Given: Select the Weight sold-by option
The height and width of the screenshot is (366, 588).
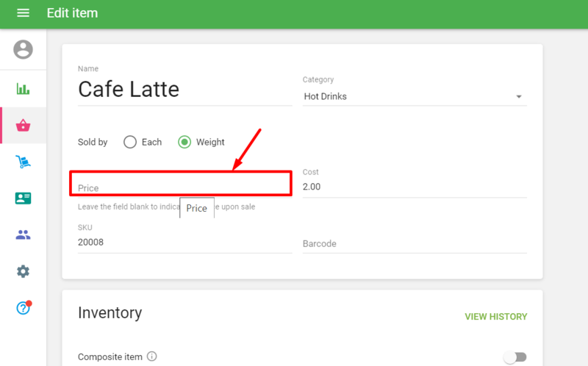Looking at the screenshot, I should point(185,142).
